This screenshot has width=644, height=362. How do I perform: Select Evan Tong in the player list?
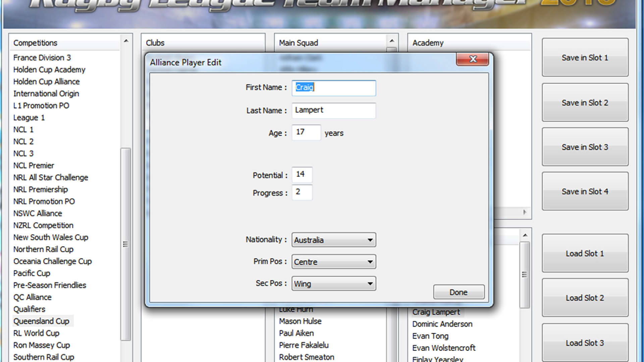coord(430,336)
